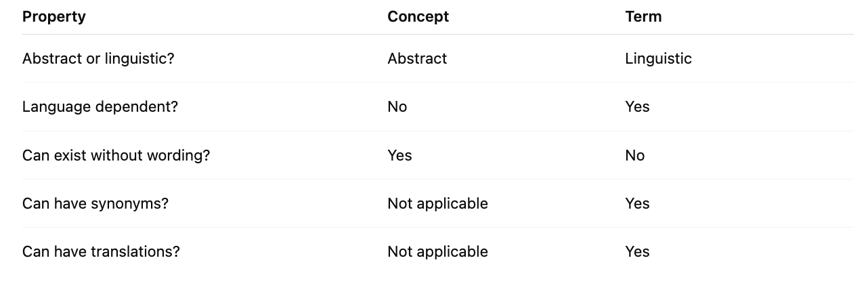Select the 'Language dependent?' row label

pyautogui.click(x=100, y=107)
